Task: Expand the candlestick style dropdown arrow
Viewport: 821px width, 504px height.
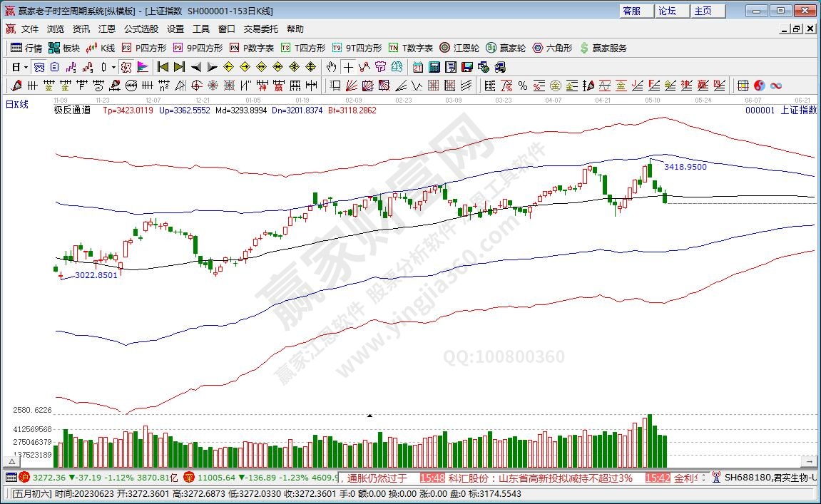Action: 114,67
